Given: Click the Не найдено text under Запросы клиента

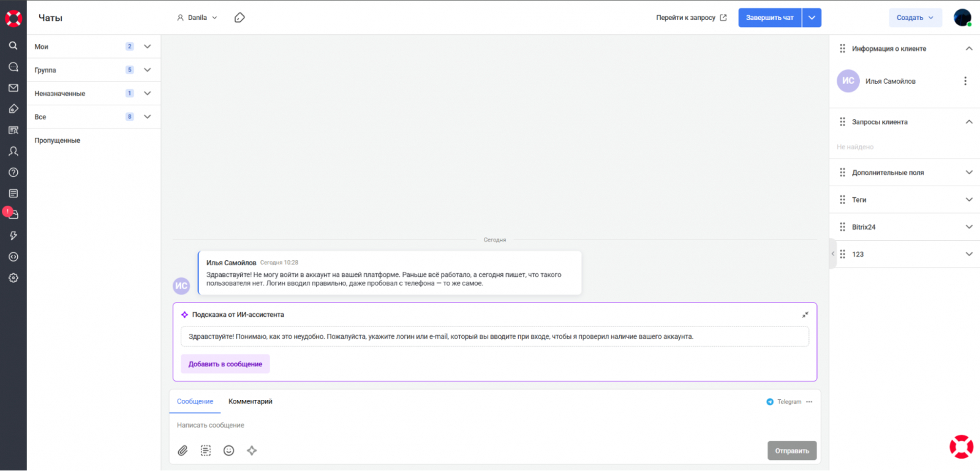Looking at the screenshot, I should 855,147.
